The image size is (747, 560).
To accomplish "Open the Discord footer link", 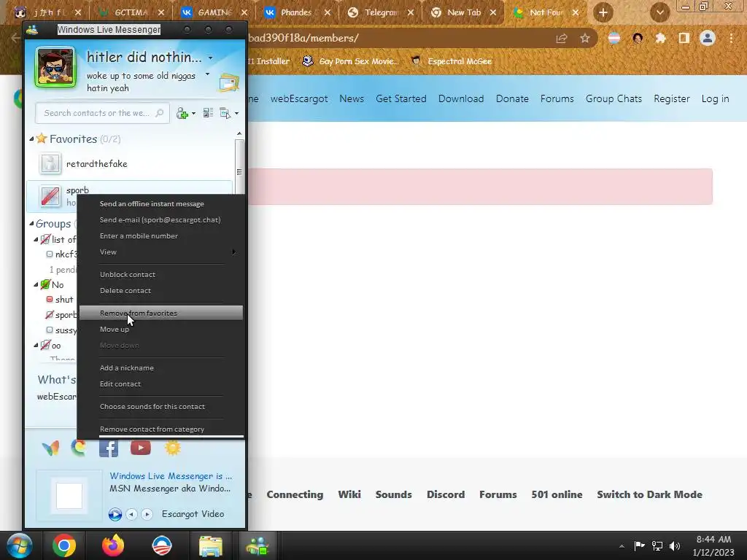I will [446, 494].
